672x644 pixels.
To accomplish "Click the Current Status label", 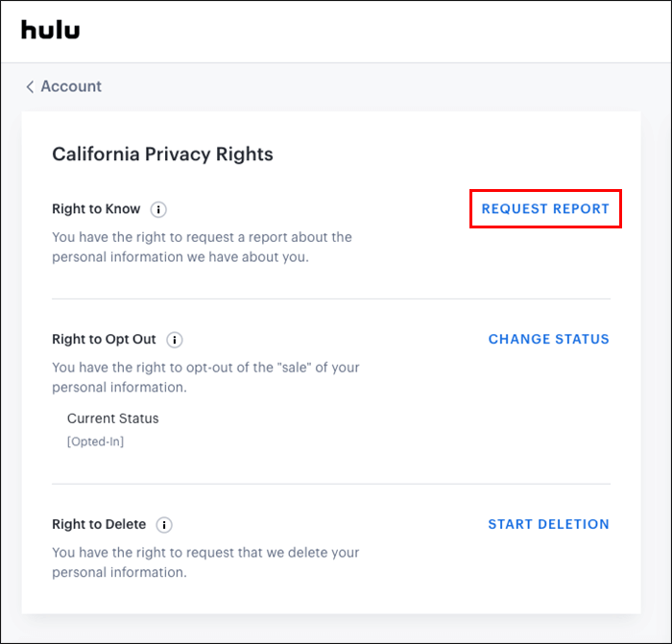I will (x=112, y=418).
